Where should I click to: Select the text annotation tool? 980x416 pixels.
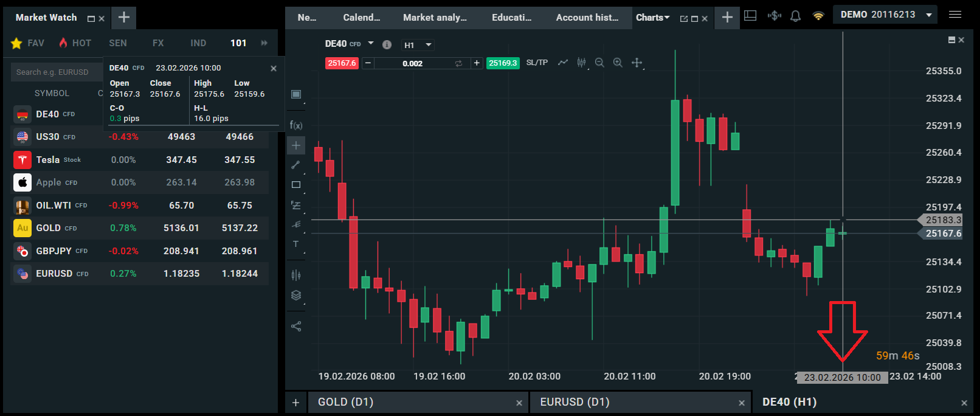[296, 244]
